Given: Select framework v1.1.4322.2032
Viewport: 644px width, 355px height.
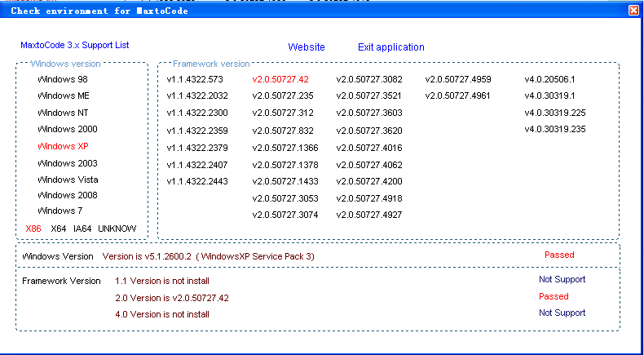Looking at the screenshot, I should click(197, 95).
